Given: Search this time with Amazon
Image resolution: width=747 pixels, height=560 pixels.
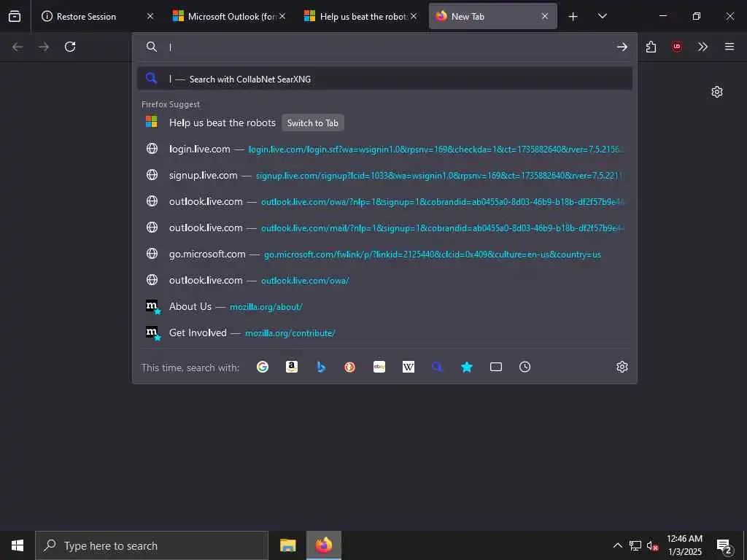Looking at the screenshot, I should click(x=292, y=367).
